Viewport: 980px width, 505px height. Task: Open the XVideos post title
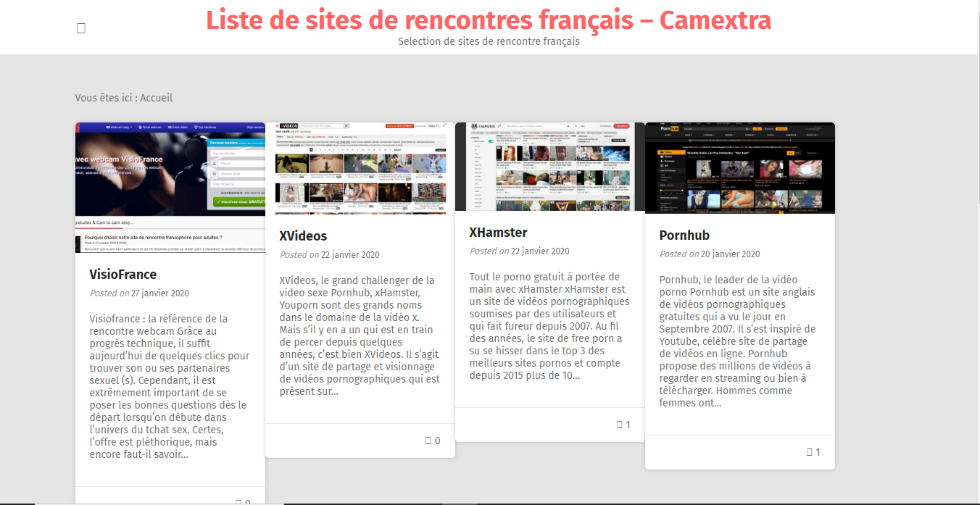(303, 236)
